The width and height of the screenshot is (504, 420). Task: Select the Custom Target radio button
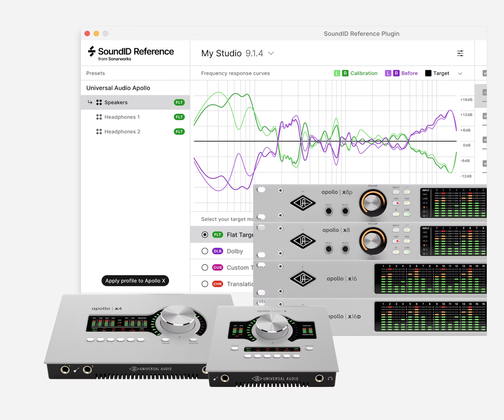click(x=205, y=267)
